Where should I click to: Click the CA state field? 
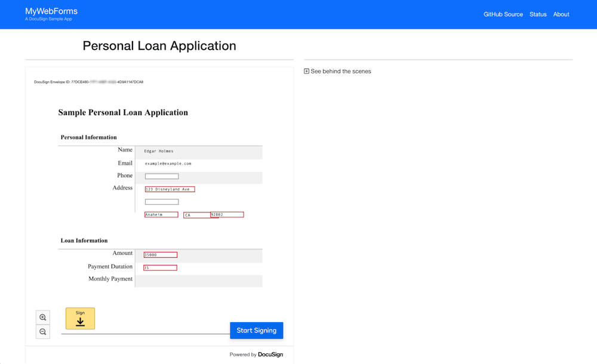196,214
